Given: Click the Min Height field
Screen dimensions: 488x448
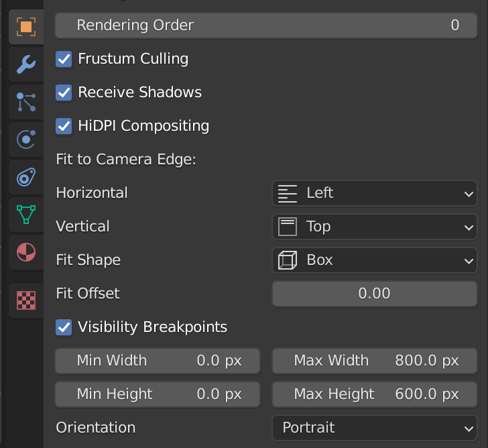Looking at the screenshot, I should click(158, 394).
